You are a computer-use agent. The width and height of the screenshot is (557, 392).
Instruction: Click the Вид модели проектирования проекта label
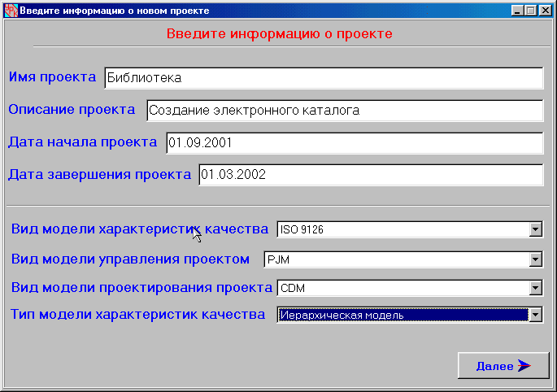tap(141, 287)
